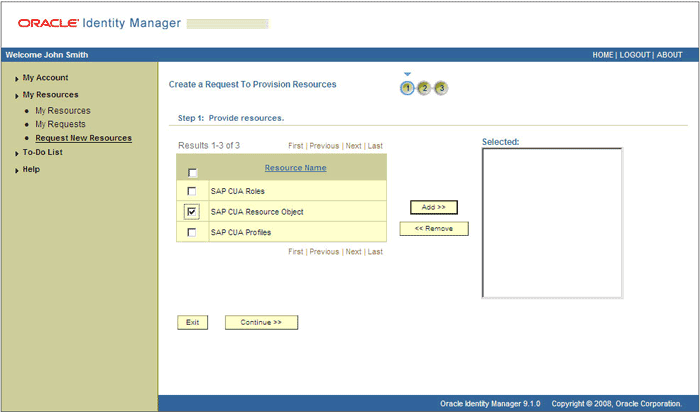Click the SAP CUA Profiles row text
The height and width of the screenshot is (412, 700).
pos(241,232)
